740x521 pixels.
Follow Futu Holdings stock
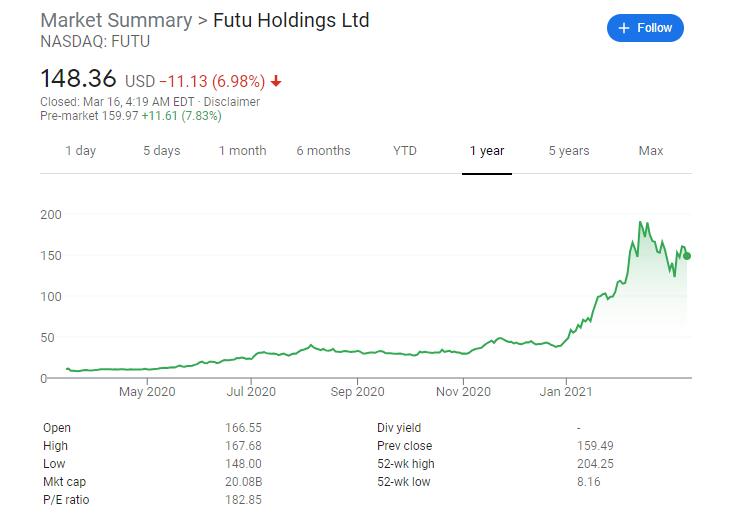coord(645,28)
